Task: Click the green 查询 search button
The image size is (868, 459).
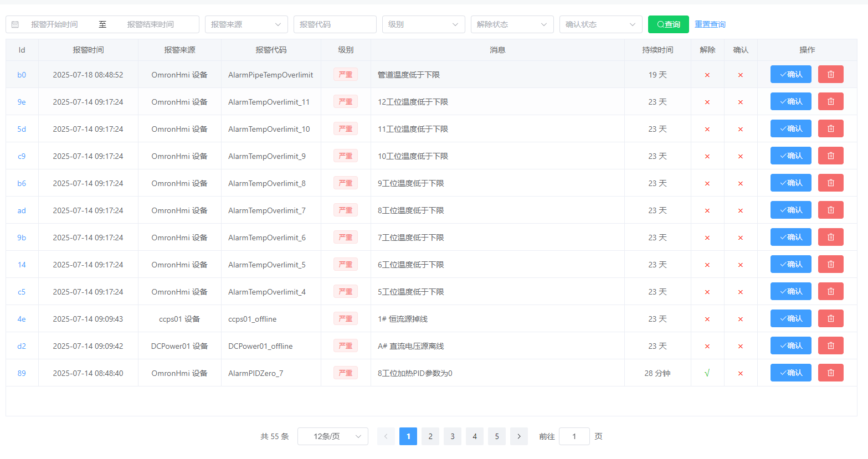Action: pyautogui.click(x=668, y=24)
